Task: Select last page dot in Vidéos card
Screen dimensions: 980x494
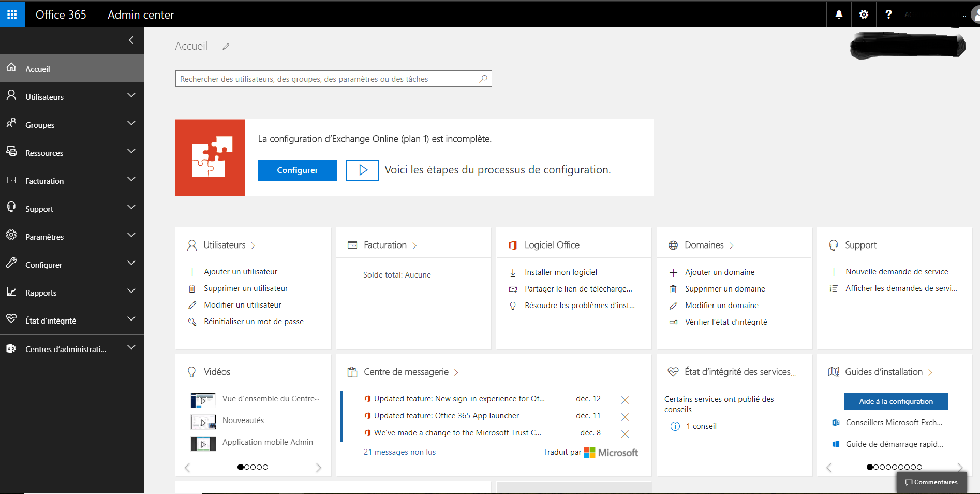Action: coord(265,467)
